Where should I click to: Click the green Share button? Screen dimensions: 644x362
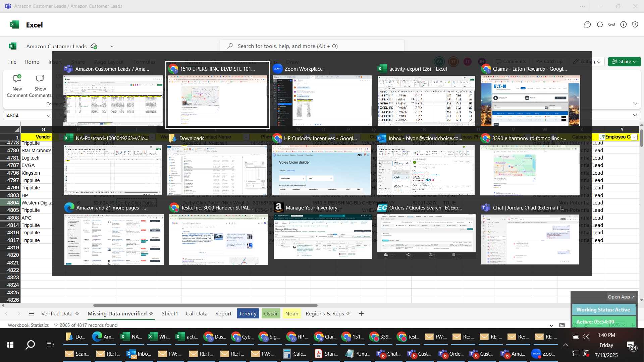pos(625,62)
